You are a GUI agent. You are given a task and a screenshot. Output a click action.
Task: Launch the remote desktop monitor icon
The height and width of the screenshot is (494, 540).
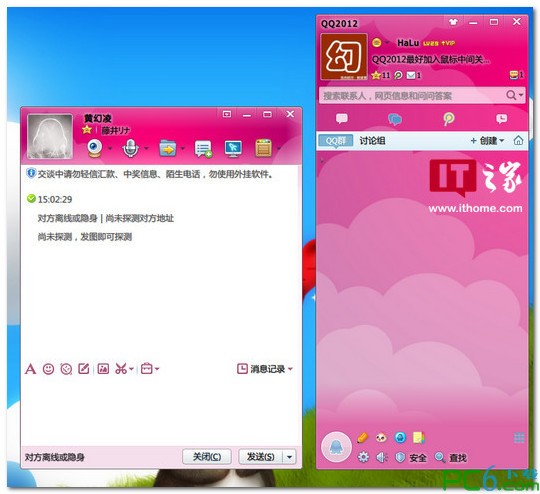coord(233,148)
